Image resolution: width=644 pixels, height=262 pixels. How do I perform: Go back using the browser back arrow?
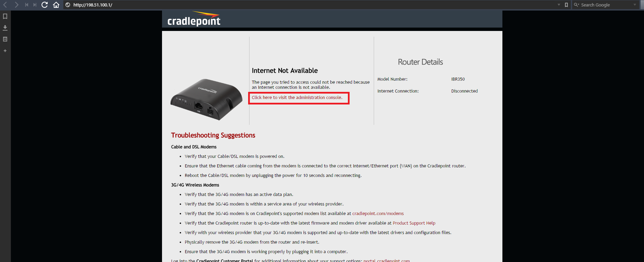[5, 5]
